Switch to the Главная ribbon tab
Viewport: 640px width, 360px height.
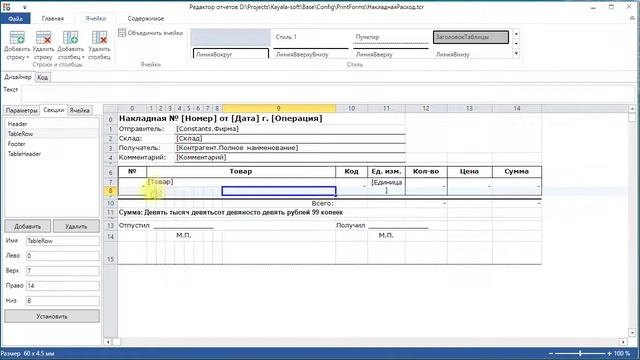pyautogui.click(x=53, y=19)
